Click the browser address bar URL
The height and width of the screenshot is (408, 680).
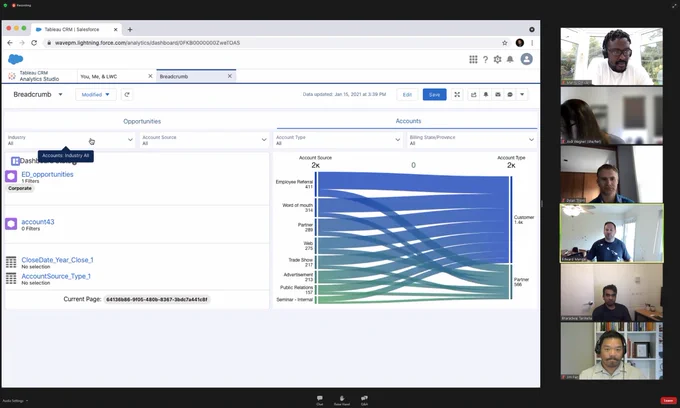[147, 42]
